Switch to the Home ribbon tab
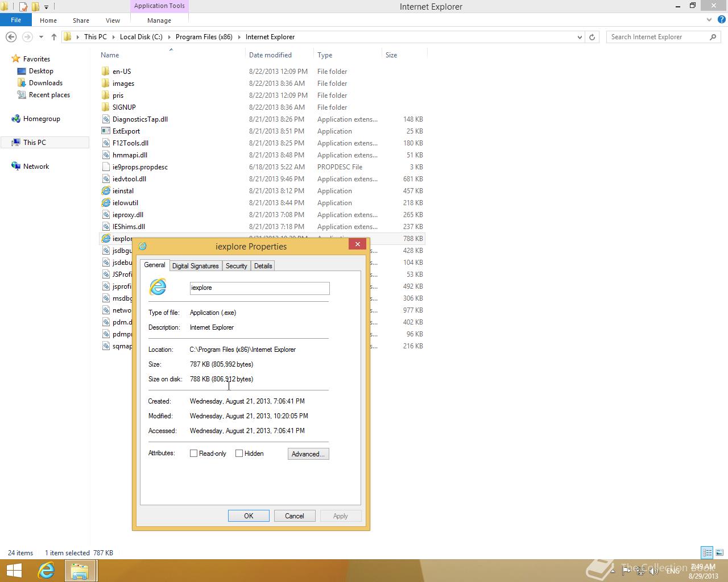The image size is (728, 582). (x=48, y=20)
